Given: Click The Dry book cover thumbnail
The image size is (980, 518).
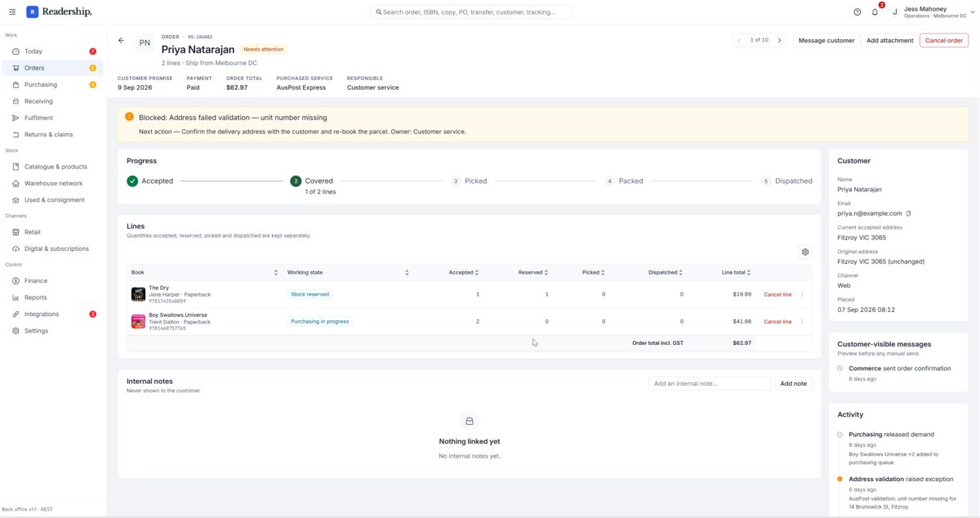Looking at the screenshot, I should [138, 294].
